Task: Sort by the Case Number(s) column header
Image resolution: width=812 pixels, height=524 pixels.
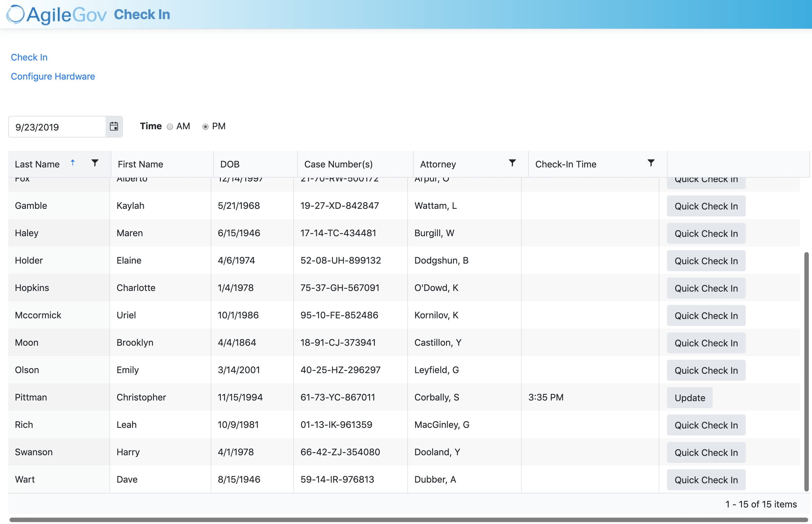Action: [x=338, y=164]
